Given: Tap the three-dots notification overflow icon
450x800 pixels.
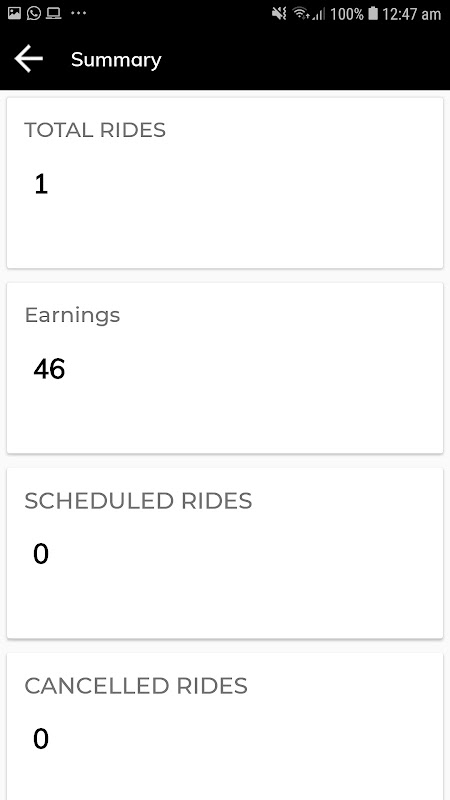Looking at the screenshot, I should click(x=78, y=13).
